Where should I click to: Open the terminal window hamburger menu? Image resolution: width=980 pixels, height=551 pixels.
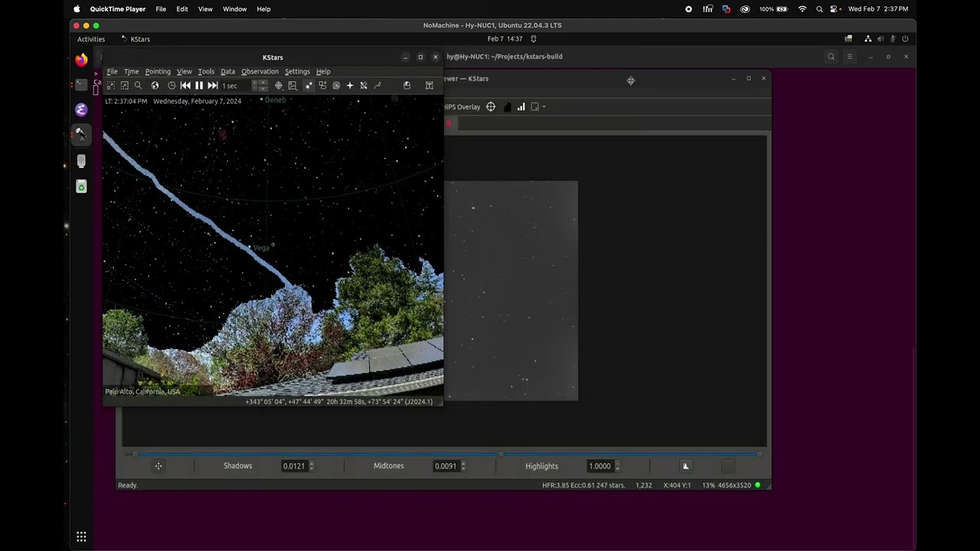click(x=849, y=57)
